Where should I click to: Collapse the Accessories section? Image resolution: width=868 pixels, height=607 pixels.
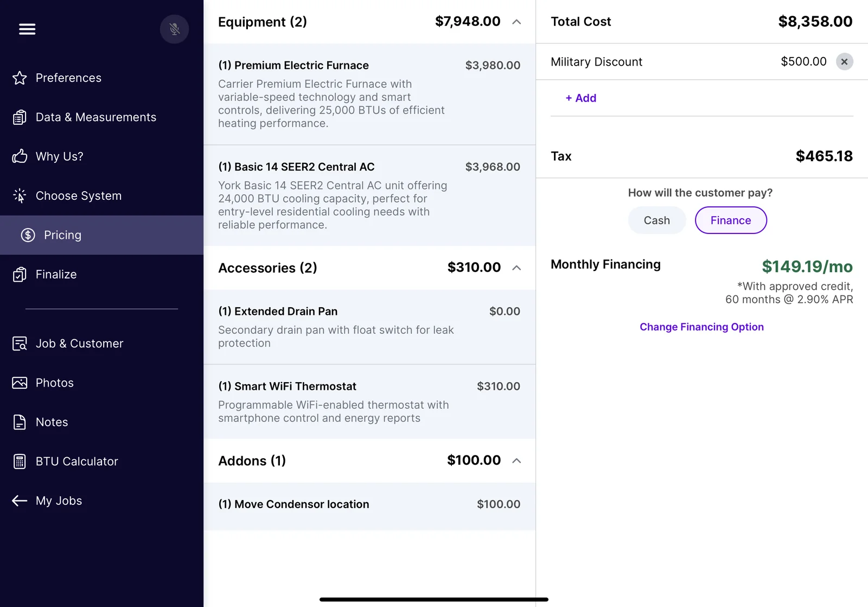tap(516, 268)
